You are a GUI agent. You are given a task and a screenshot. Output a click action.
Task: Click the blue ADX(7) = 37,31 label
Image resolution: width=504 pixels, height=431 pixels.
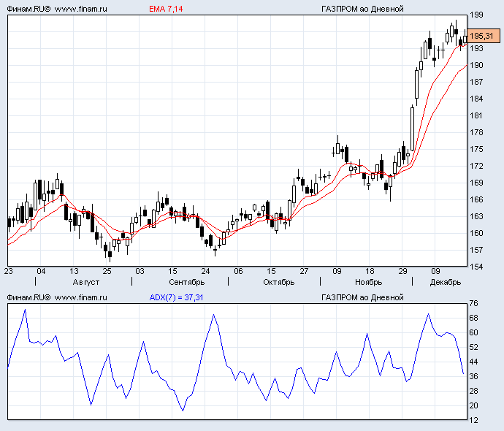[176, 297]
